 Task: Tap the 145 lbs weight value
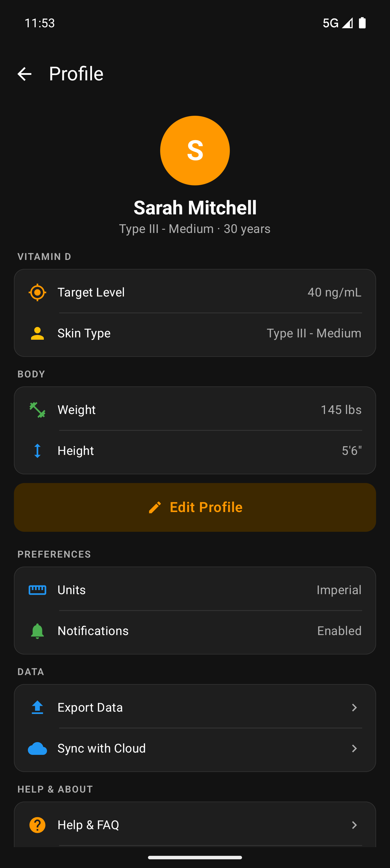(341, 410)
